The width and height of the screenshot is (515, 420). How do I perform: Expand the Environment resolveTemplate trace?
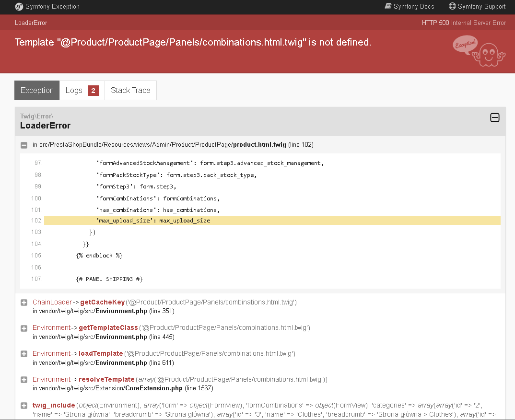point(24,380)
